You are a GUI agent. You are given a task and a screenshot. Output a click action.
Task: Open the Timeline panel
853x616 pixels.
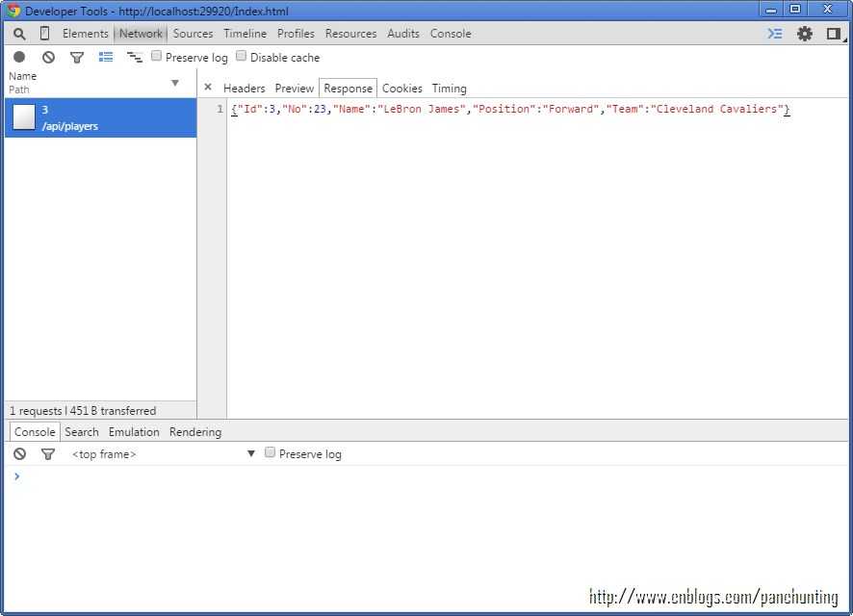point(246,34)
